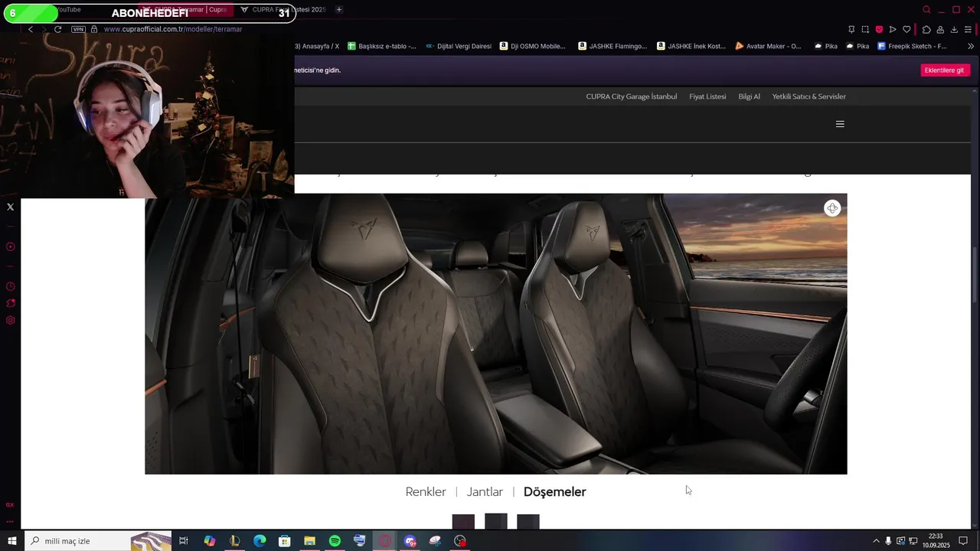Open Opera GX from the taskbar
The height and width of the screenshot is (551, 980).
coord(384,541)
